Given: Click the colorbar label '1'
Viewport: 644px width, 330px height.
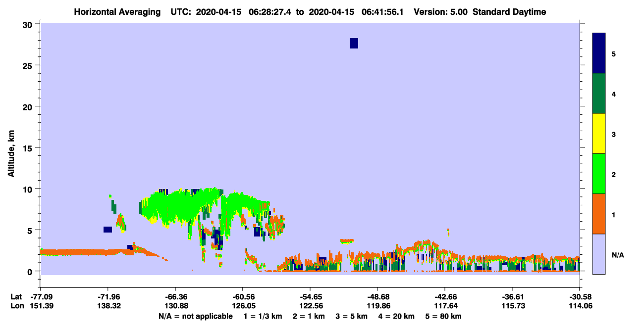Looking at the screenshot, I should tap(614, 214).
